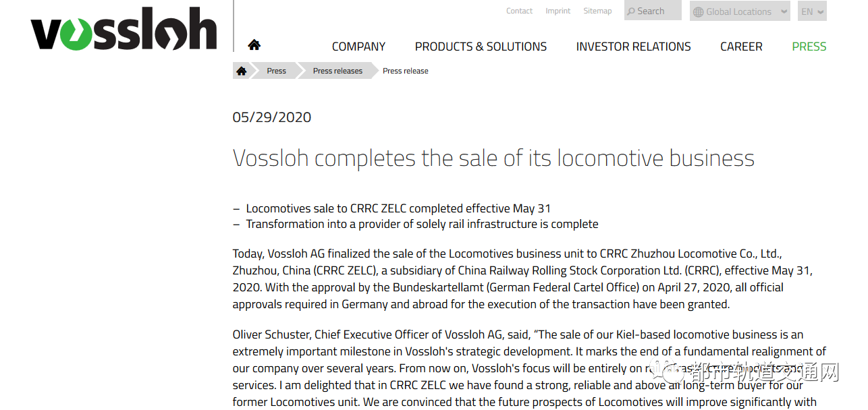Expand the Global Locations dropdown arrow

(x=783, y=11)
